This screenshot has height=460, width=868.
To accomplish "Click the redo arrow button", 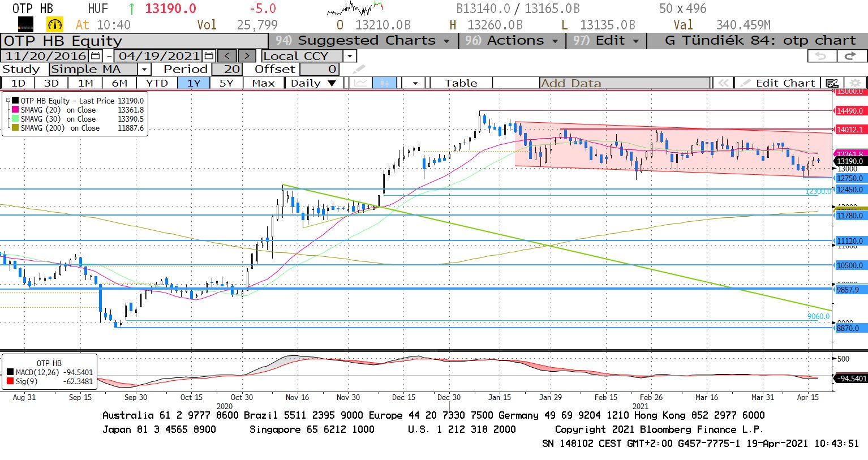I will coord(850,56).
